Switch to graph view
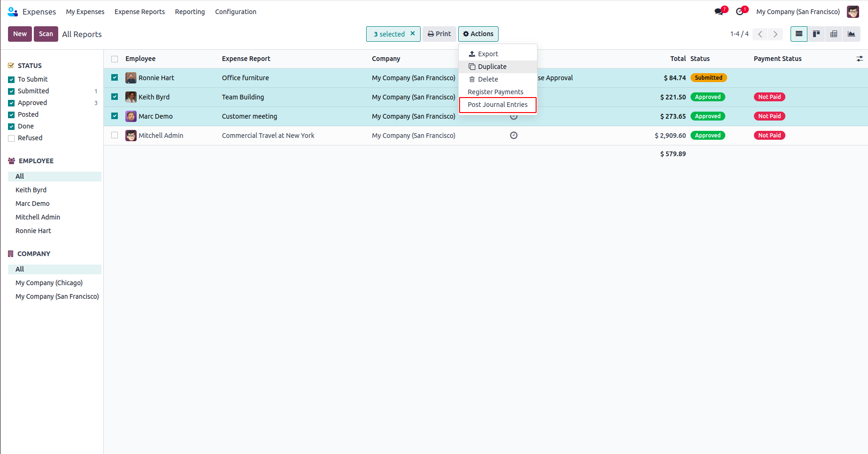Image resolution: width=868 pixels, height=454 pixels. point(852,34)
